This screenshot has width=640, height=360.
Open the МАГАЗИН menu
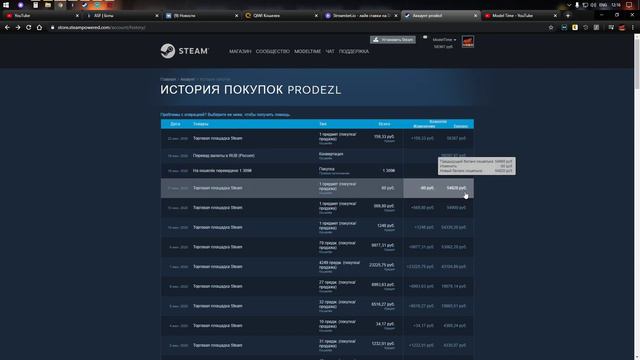[x=240, y=51]
